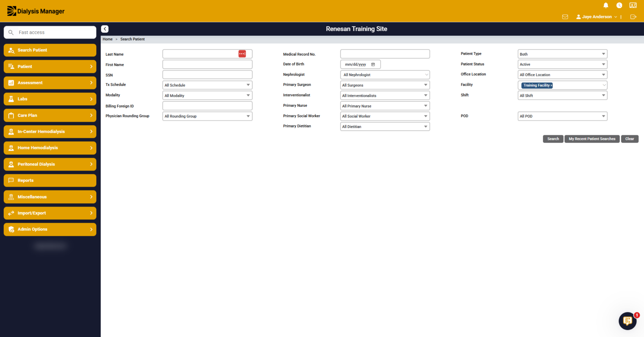Open the mail envelope icon
Viewport: 644px width, 337px height.
565,17
